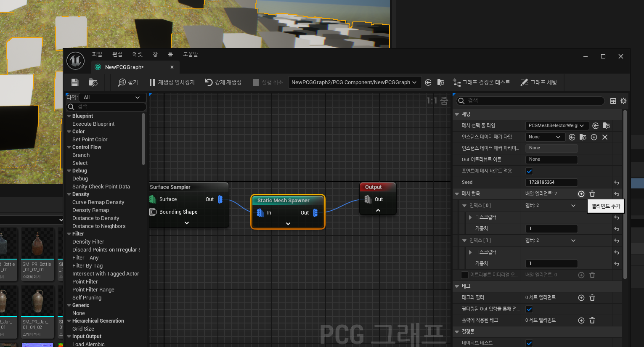This screenshot has height=347, width=644.
Task: Collapse the Output node chevron
Action: tap(378, 210)
